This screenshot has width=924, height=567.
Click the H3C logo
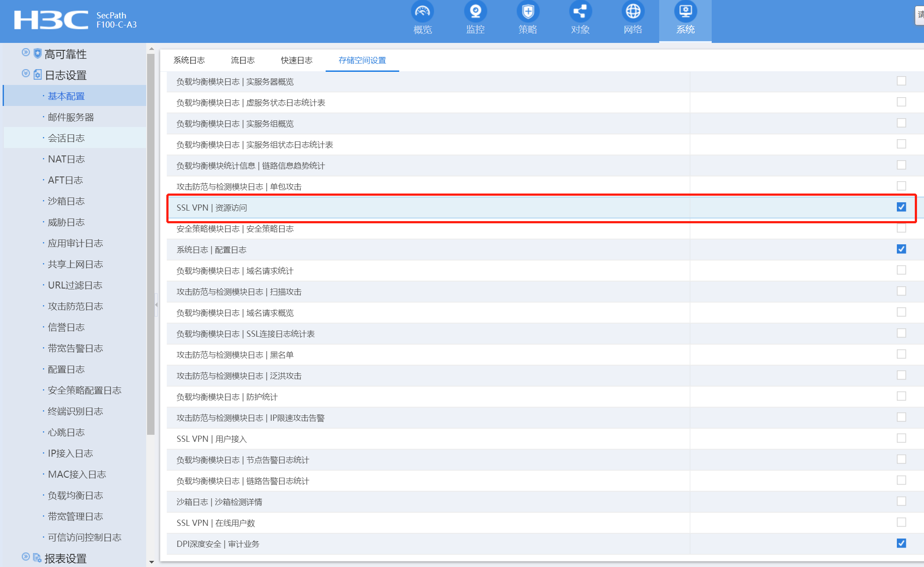(x=51, y=20)
